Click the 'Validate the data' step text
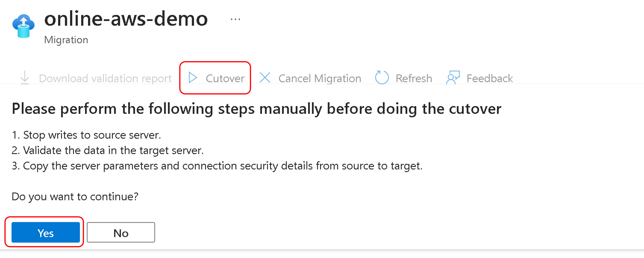 click(x=108, y=151)
